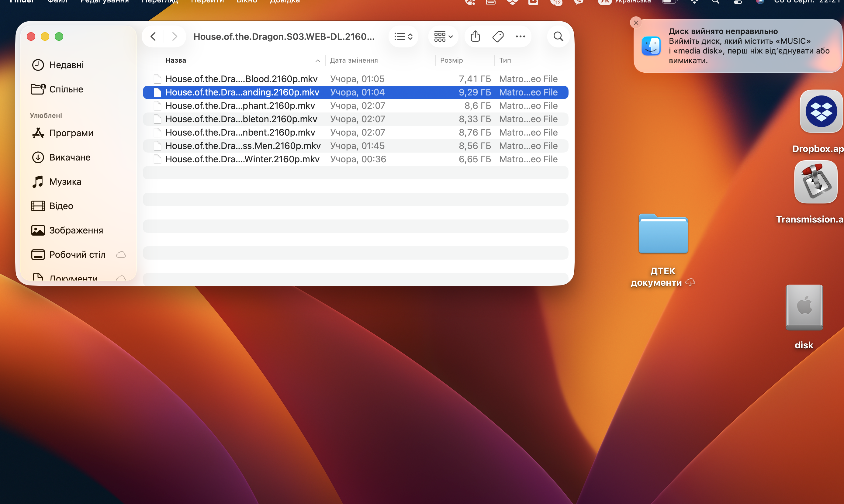Click the iCloud status icon next to Робочий стіл
The image size is (844, 504).
121,255
